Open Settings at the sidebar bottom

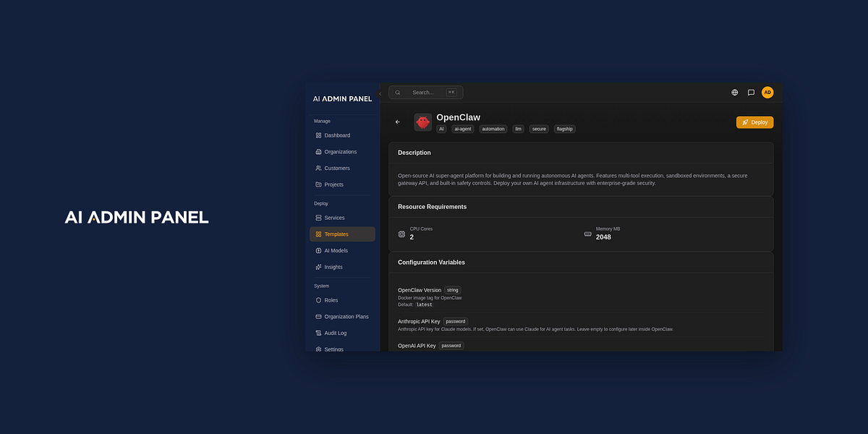(342, 348)
